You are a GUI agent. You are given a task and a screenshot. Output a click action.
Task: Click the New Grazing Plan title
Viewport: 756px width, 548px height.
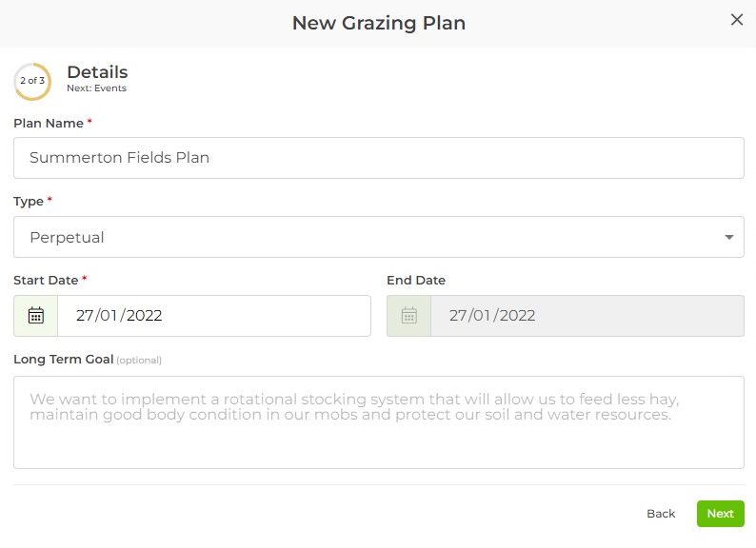pyautogui.click(x=378, y=23)
